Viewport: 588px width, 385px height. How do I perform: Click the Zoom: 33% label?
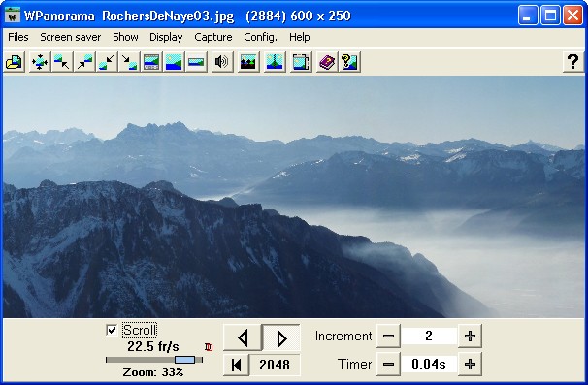pos(153,372)
